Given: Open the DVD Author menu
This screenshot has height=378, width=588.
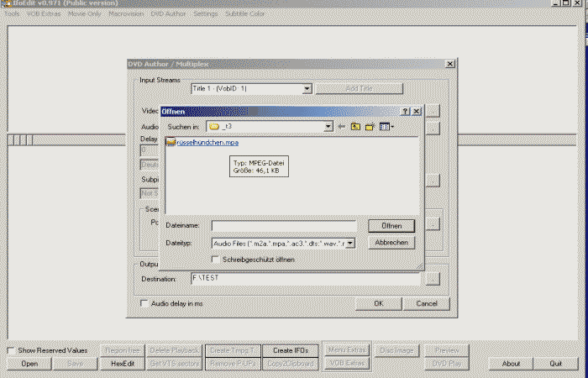Looking at the screenshot, I should click(168, 14).
